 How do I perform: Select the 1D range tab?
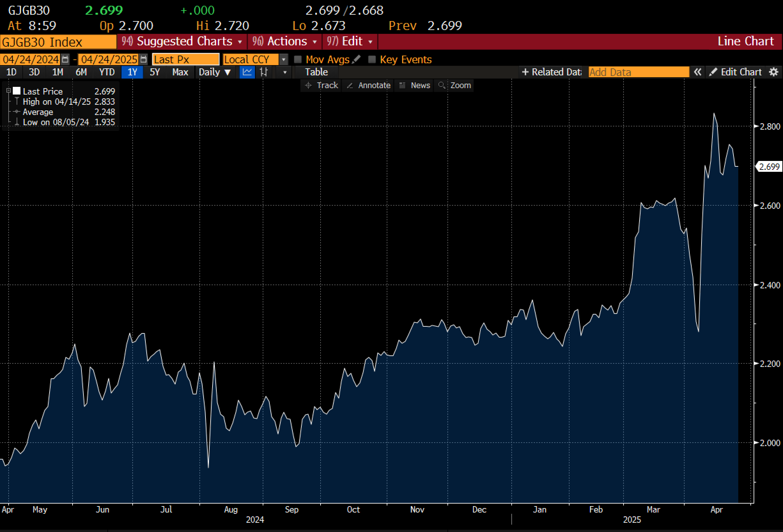[x=11, y=72]
